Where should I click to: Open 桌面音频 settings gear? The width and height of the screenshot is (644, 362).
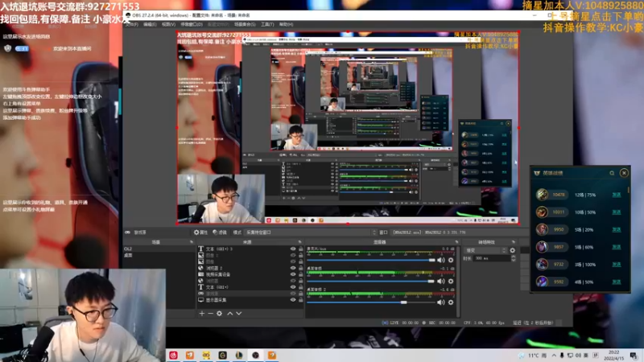[451, 281]
